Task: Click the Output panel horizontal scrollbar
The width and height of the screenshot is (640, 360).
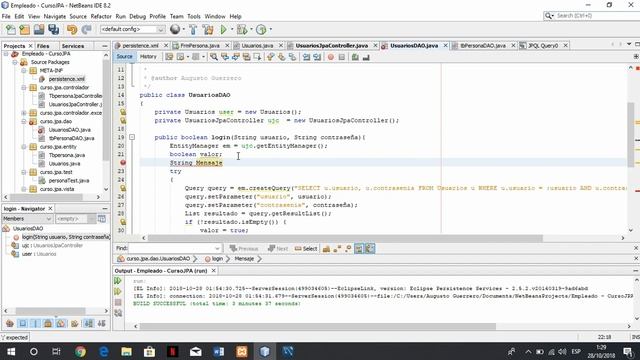Action: pos(318,326)
